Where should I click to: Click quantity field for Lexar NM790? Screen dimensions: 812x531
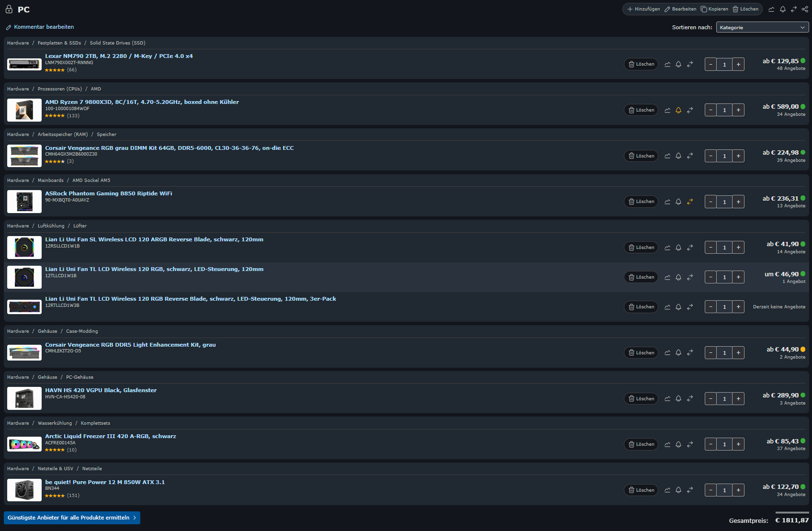pyautogui.click(x=724, y=64)
